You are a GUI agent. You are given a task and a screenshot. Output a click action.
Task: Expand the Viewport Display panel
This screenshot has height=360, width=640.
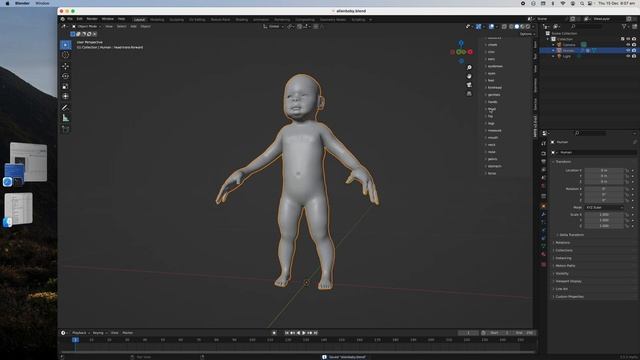[x=568, y=281]
